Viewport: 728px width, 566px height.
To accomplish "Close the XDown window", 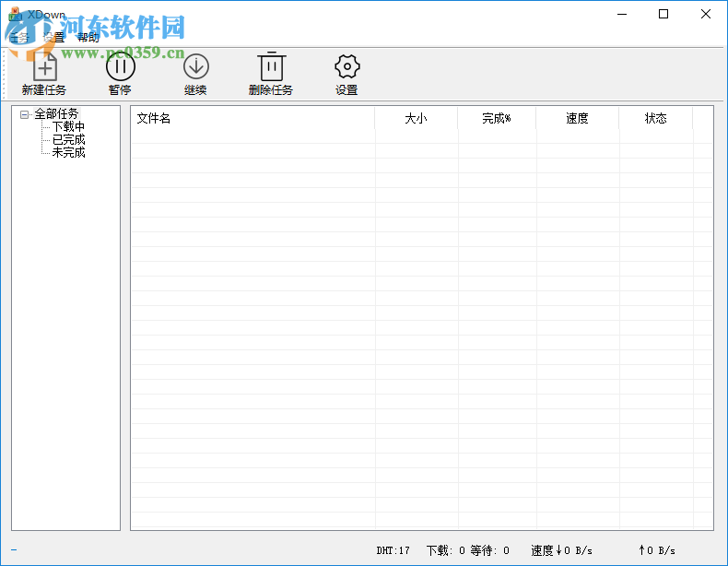I will (x=706, y=15).
